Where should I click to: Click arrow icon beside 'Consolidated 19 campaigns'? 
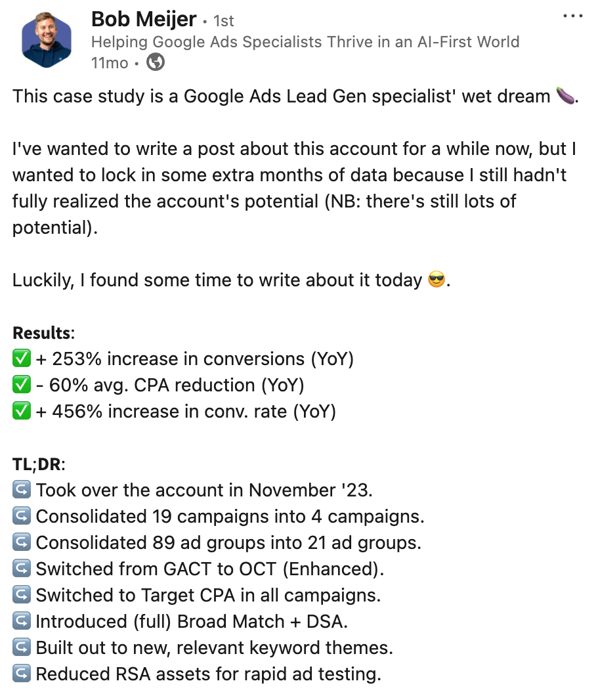click(x=22, y=517)
